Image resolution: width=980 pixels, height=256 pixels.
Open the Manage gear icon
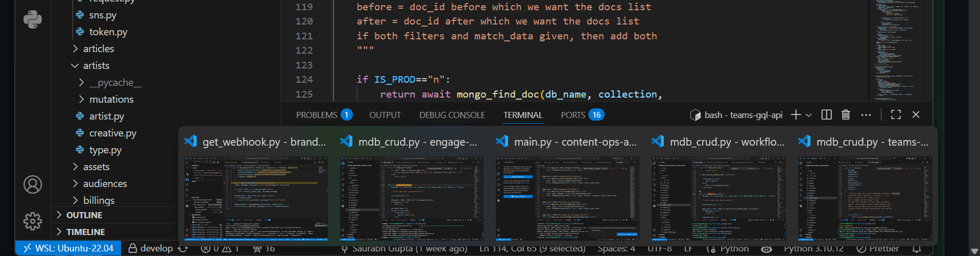pyautogui.click(x=33, y=221)
